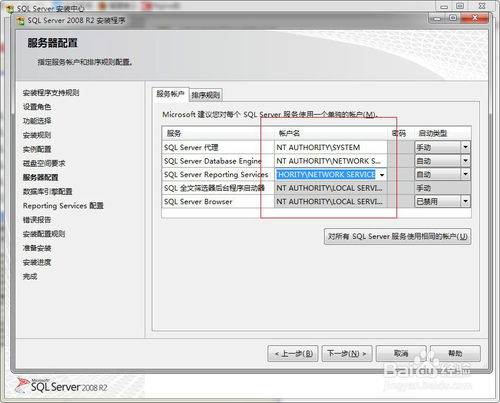The image size is (500, 403).
Task: Click SQL Server 安装中心 window title icon
Action: (11, 8)
